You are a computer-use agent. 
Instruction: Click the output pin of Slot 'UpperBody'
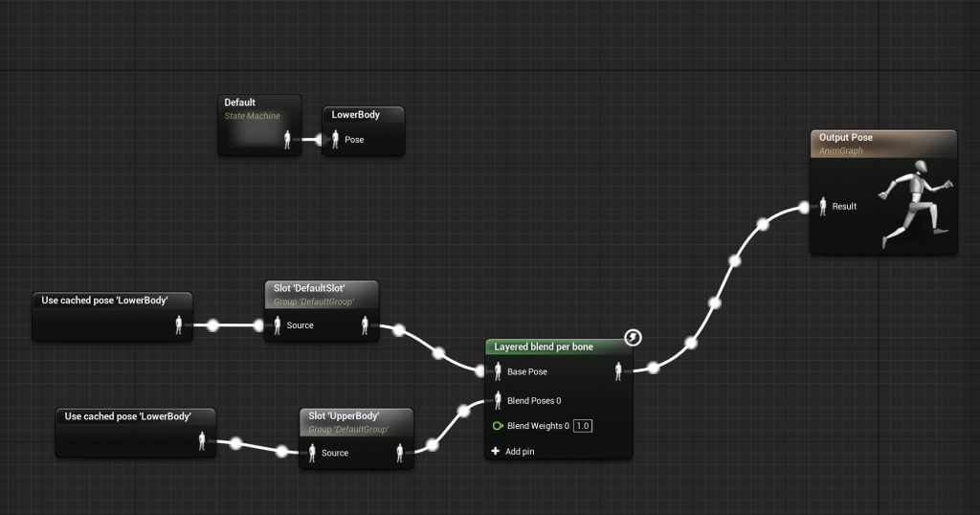point(400,453)
